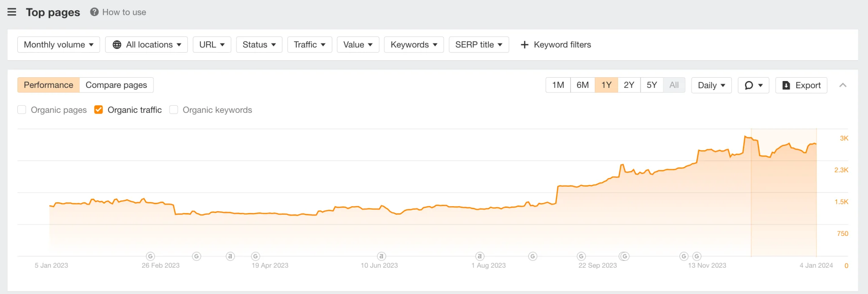
Task: Collapse the chart with the chevron-up icon
Action: click(843, 85)
